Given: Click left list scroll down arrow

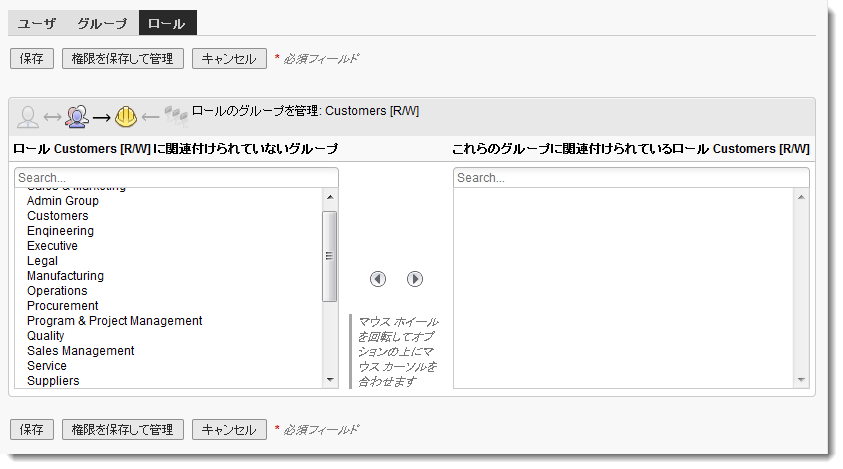Looking at the screenshot, I should pyautogui.click(x=330, y=380).
